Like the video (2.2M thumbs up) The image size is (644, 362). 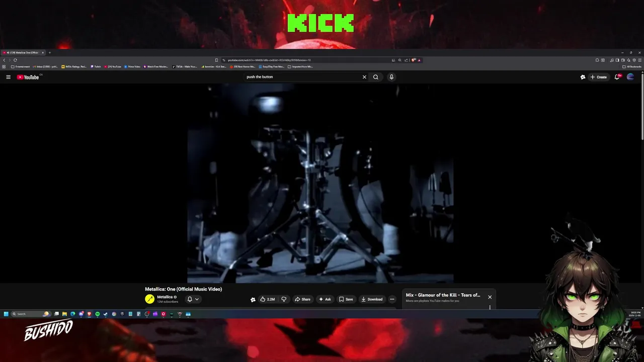268,299
